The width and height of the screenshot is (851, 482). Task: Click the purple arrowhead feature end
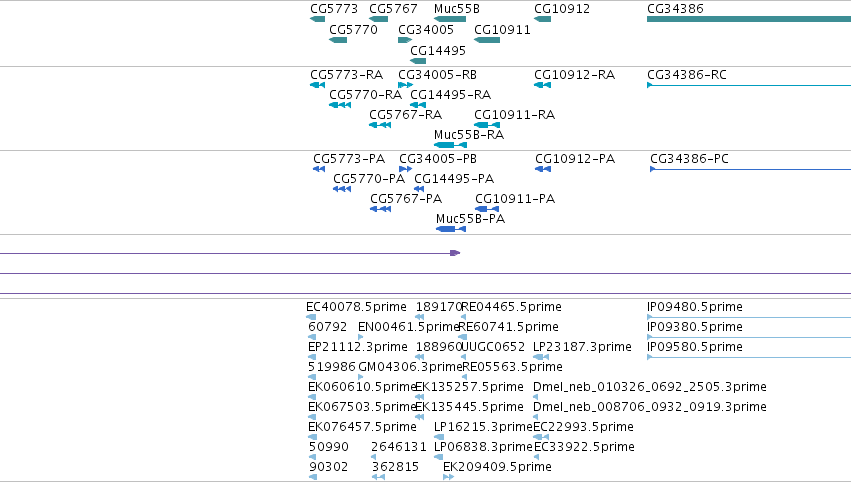pyautogui.click(x=455, y=253)
